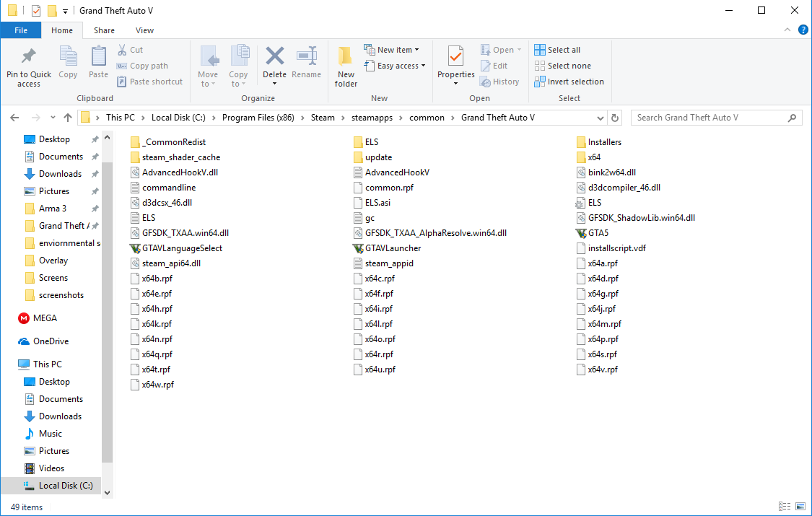Click Program Files (x86) breadcrumb

(258, 118)
